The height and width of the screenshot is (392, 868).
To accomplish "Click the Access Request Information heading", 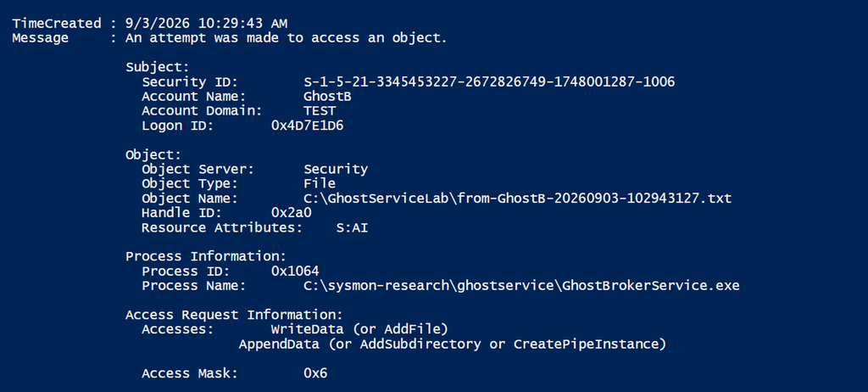I will pyautogui.click(x=234, y=315).
